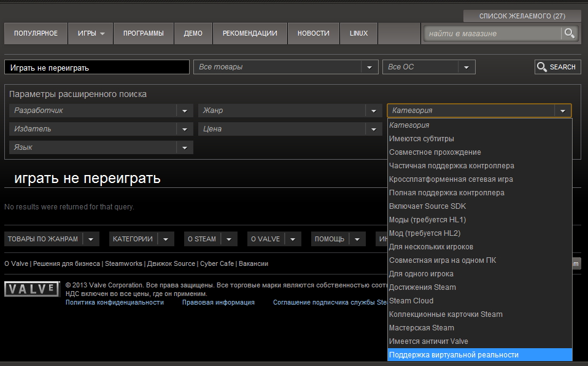The width and height of the screenshot is (588, 366).
Task: Select Поддержка виртуальной реальности option
Action: 454,355
